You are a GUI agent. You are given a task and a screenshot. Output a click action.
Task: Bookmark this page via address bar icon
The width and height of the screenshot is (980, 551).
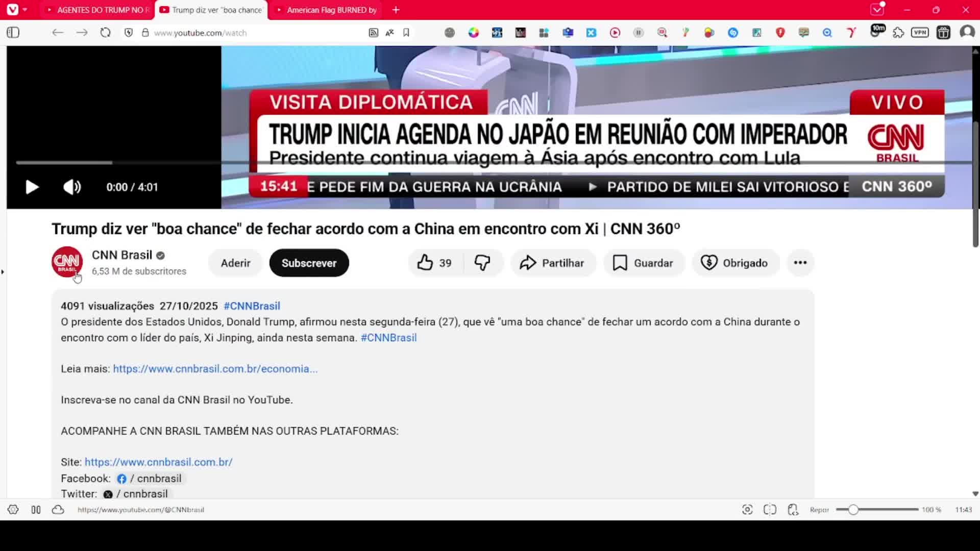click(406, 33)
